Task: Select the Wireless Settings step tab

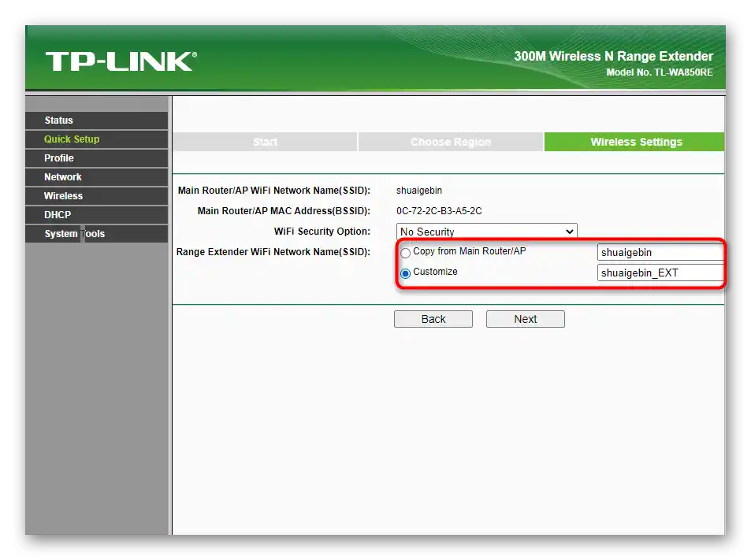Action: (634, 142)
